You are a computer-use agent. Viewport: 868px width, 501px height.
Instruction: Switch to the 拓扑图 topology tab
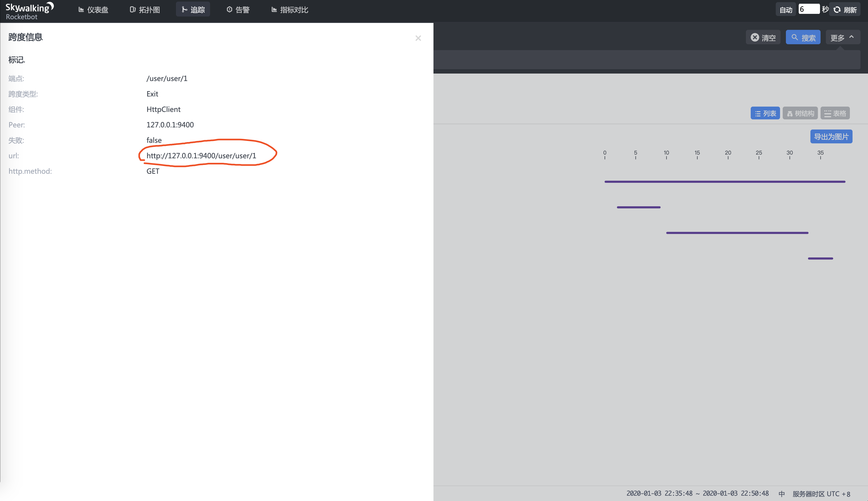[145, 10]
